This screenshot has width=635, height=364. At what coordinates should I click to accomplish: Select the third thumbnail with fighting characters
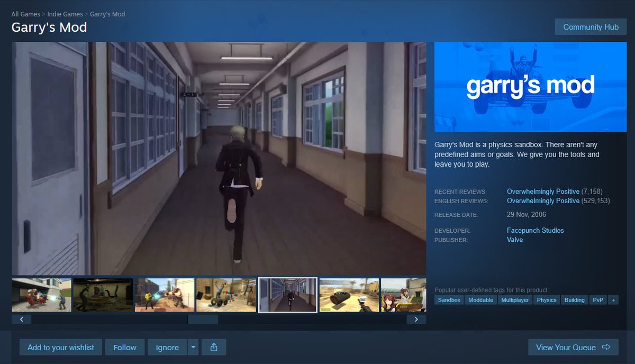coord(165,295)
